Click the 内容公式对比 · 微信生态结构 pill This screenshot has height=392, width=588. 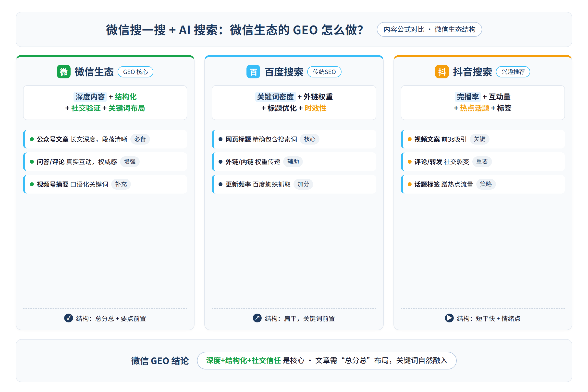[429, 29]
